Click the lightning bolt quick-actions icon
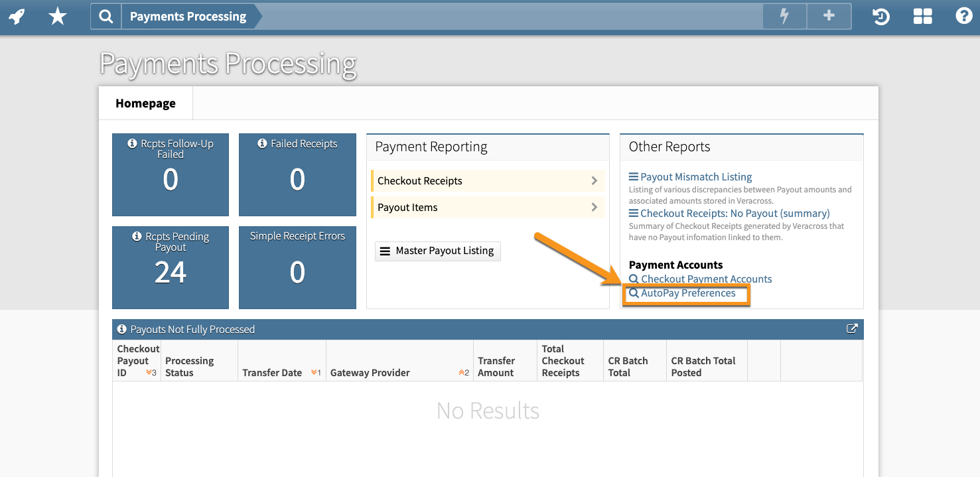980x477 pixels. tap(784, 15)
